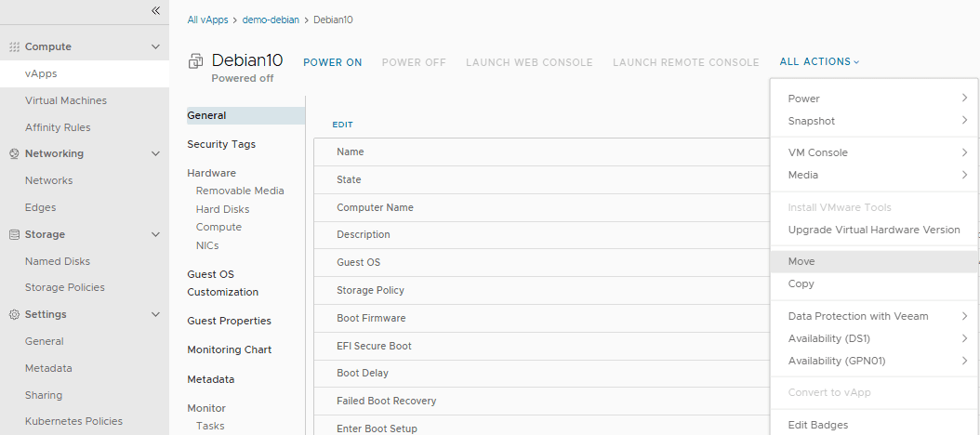Collapse the Settings section chevron
The height and width of the screenshot is (435, 980).
click(155, 314)
